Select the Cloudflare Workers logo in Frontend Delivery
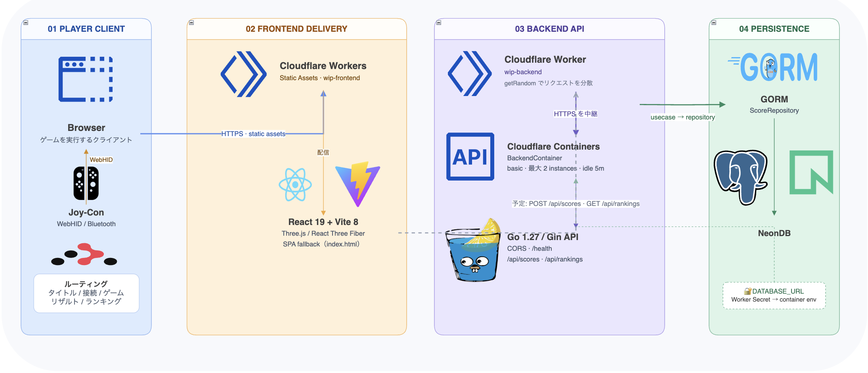 click(243, 74)
